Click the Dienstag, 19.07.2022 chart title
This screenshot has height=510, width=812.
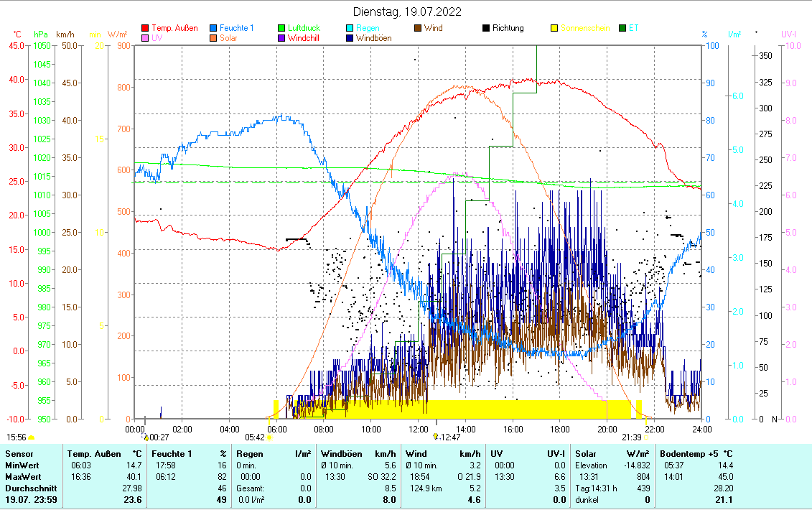(407, 11)
